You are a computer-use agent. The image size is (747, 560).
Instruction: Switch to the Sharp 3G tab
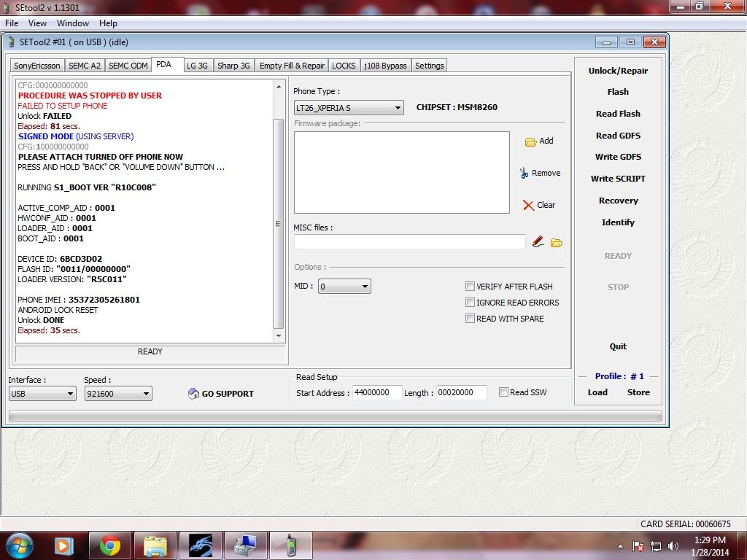pyautogui.click(x=233, y=66)
